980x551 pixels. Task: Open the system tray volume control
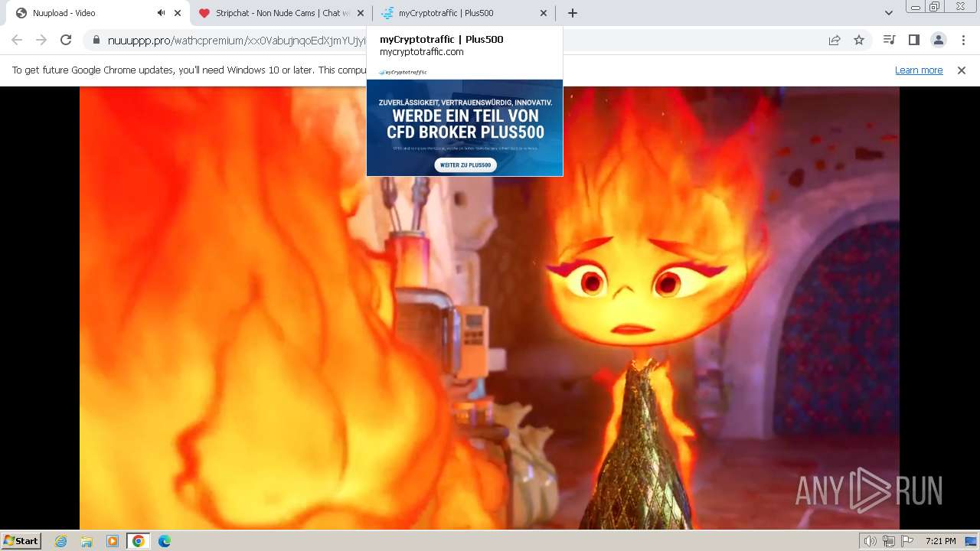pos(870,541)
